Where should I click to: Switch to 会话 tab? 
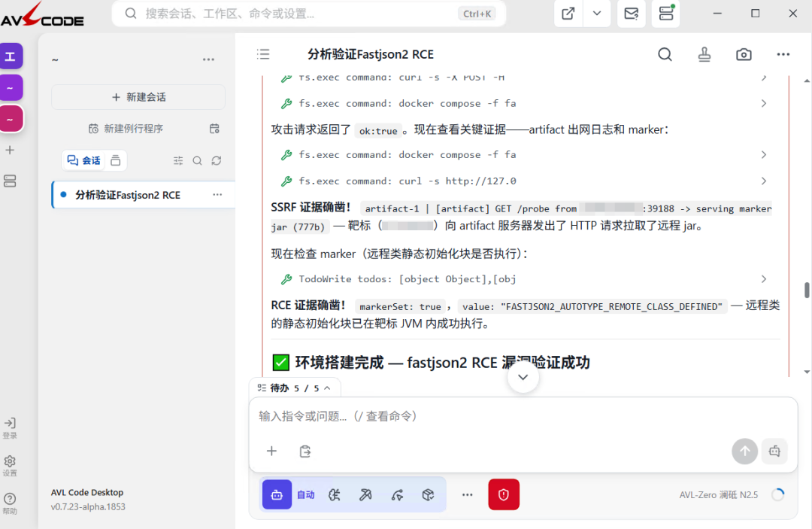tap(84, 160)
